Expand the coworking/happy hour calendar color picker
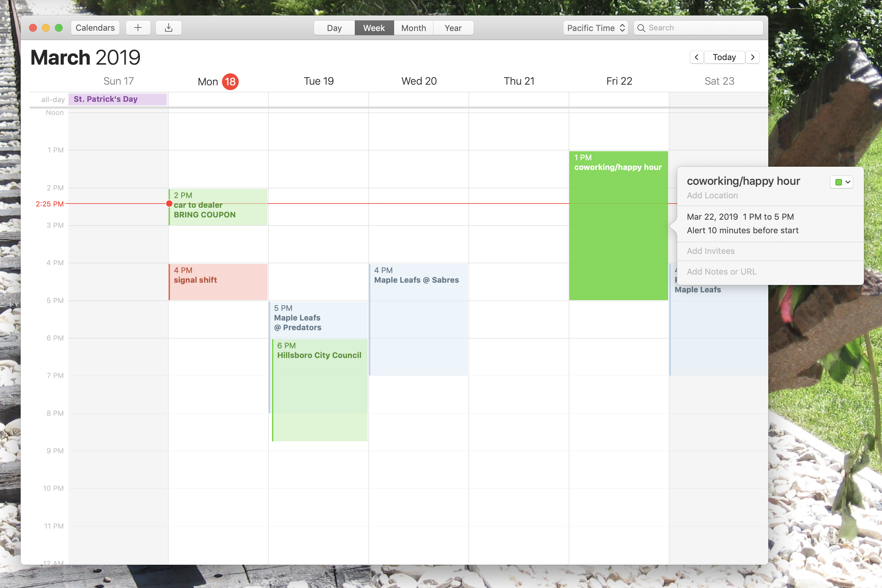882x588 pixels. pos(843,182)
